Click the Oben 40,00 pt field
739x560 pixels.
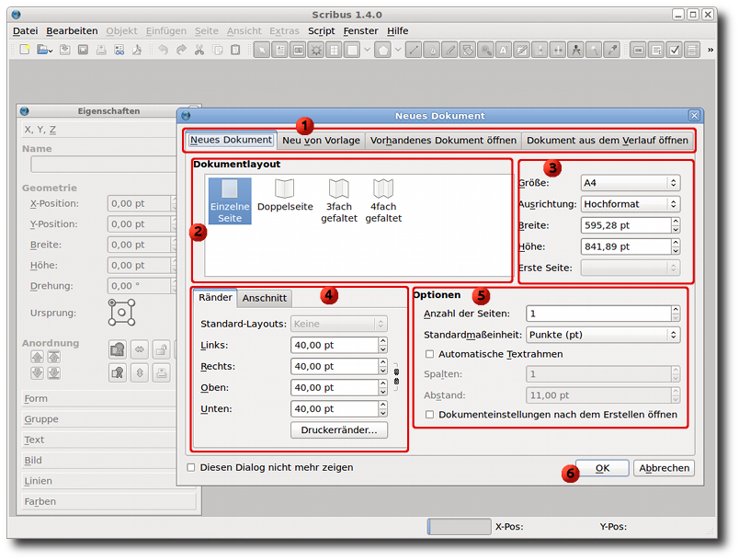pos(335,388)
